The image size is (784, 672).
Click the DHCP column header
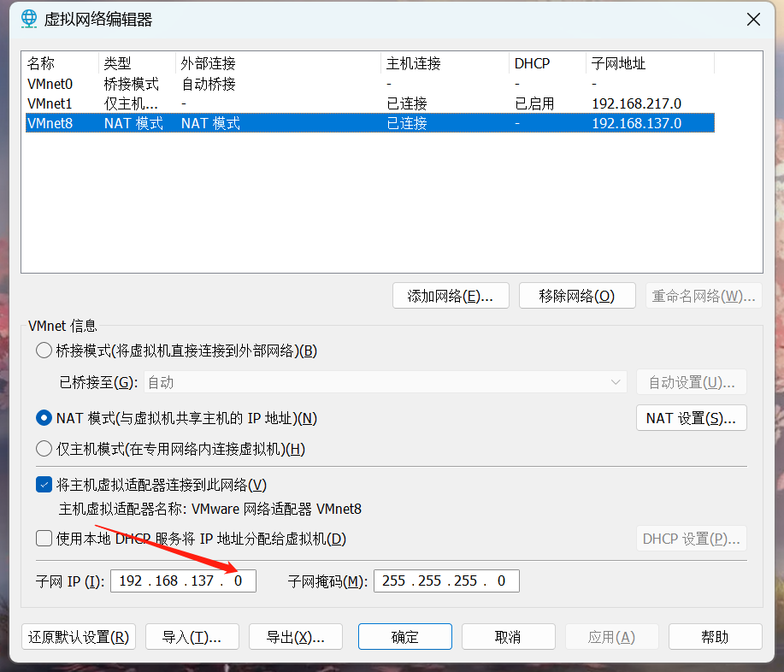pos(547,63)
